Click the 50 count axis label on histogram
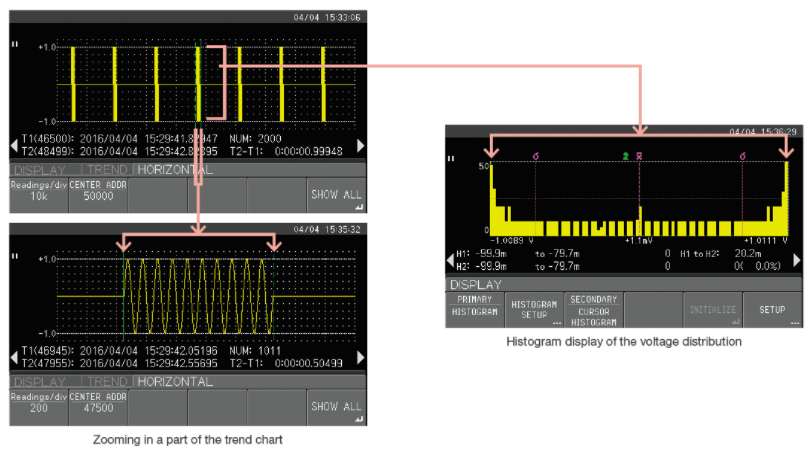This screenshot has height=456, width=809. pyautogui.click(x=483, y=166)
